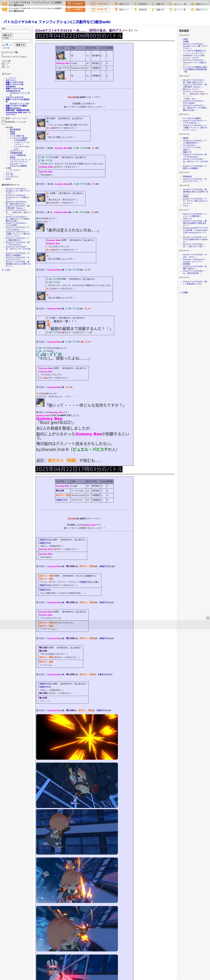Open ザ・クエスト link under 企画集
The width and height of the screenshot is (210, 980).
click(x=15, y=170)
